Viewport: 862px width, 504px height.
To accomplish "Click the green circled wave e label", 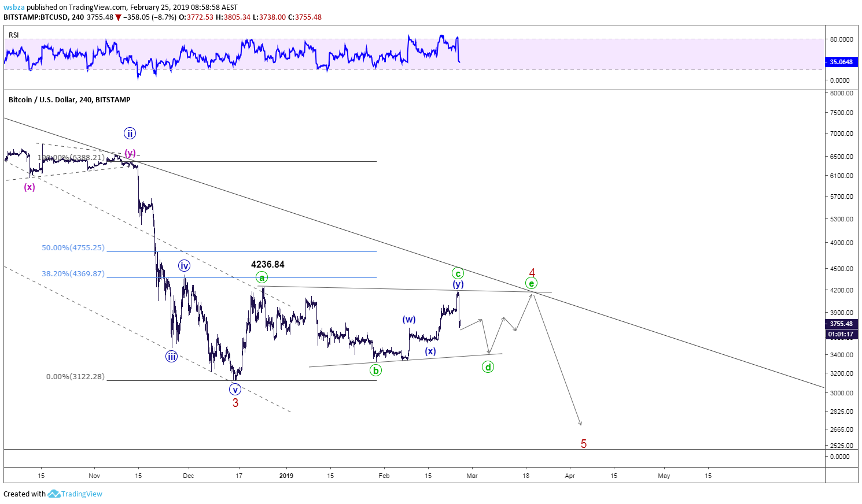I will (531, 283).
